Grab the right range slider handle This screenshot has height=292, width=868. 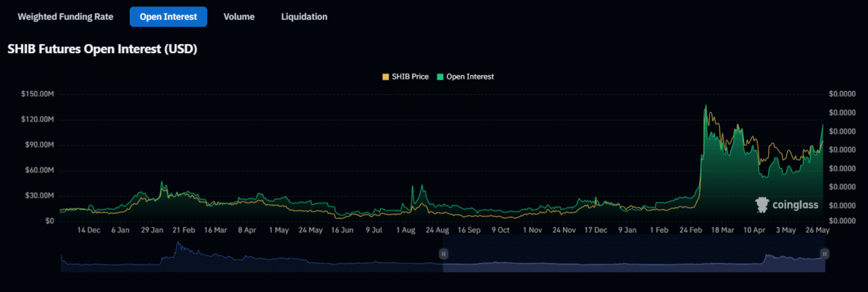coord(825,253)
